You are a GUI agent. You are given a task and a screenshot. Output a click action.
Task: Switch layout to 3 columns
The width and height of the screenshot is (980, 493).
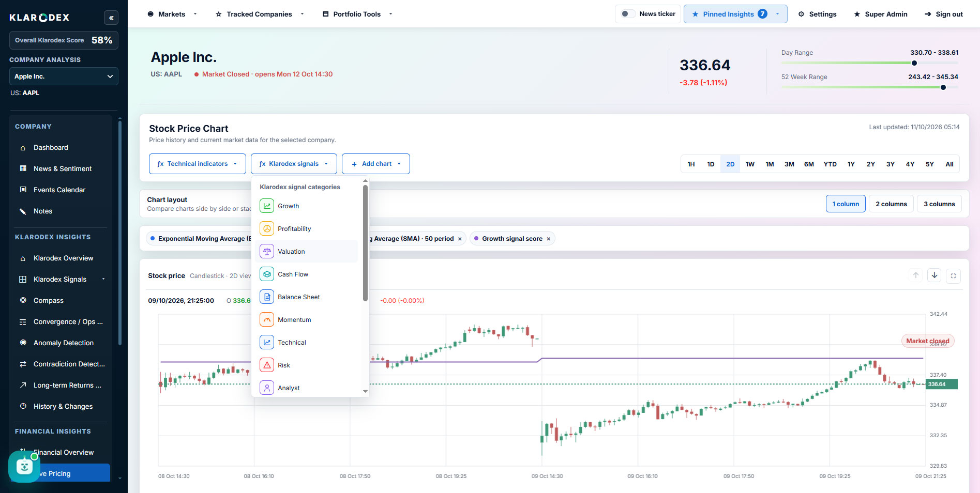point(939,204)
